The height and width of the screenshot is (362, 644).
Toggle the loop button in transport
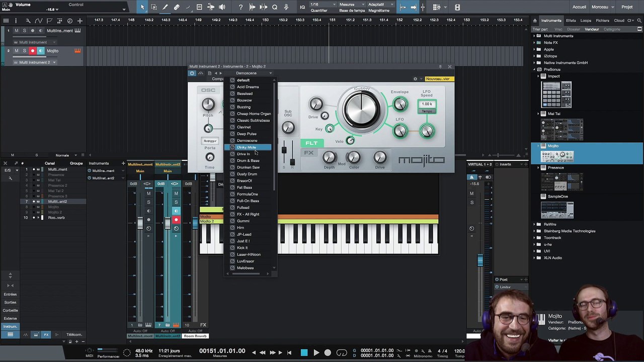[x=342, y=353]
